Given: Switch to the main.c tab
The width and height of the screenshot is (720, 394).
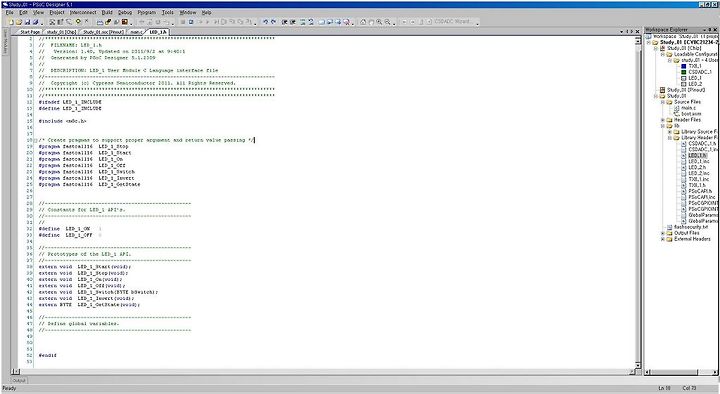Looking at the screenshot, I should [x=136, y=32].
